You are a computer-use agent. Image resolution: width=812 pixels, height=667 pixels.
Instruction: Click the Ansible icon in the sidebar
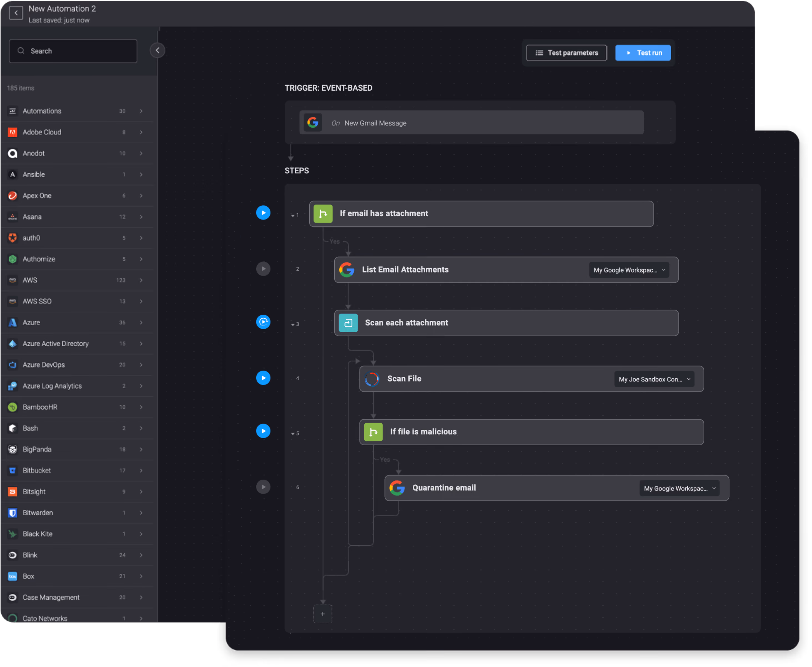click(x=13, y=174)
